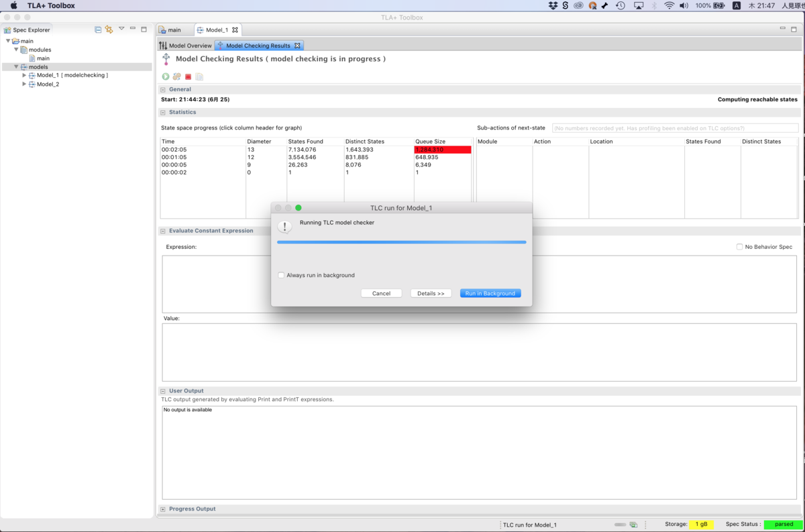Collapse the modules folder node
The height and width of the screenshot is (532, 805).
point(16,50)
